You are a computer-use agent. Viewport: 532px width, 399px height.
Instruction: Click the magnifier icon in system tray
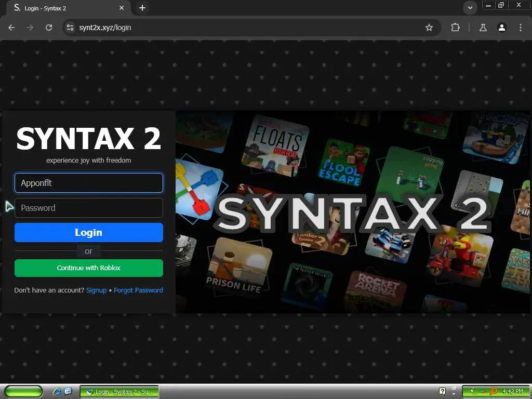click(x=495, y=392)
